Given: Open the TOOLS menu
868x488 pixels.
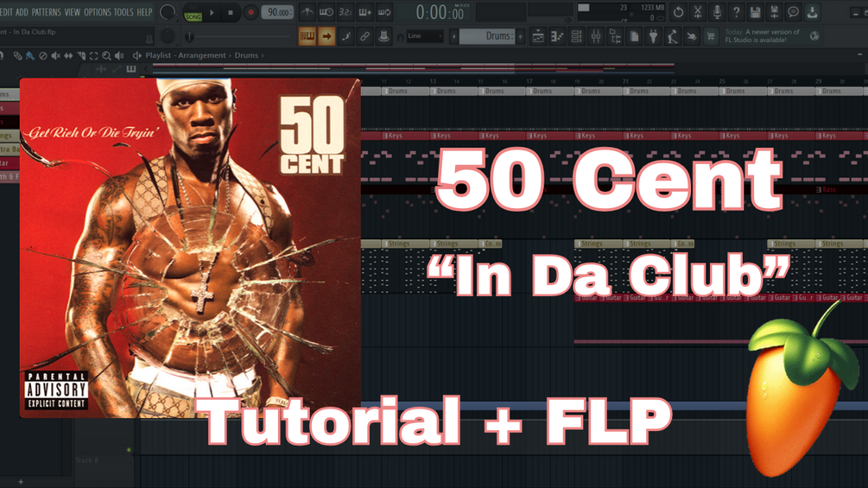Looking at the screenshot, I should click(x=124, y=11).
